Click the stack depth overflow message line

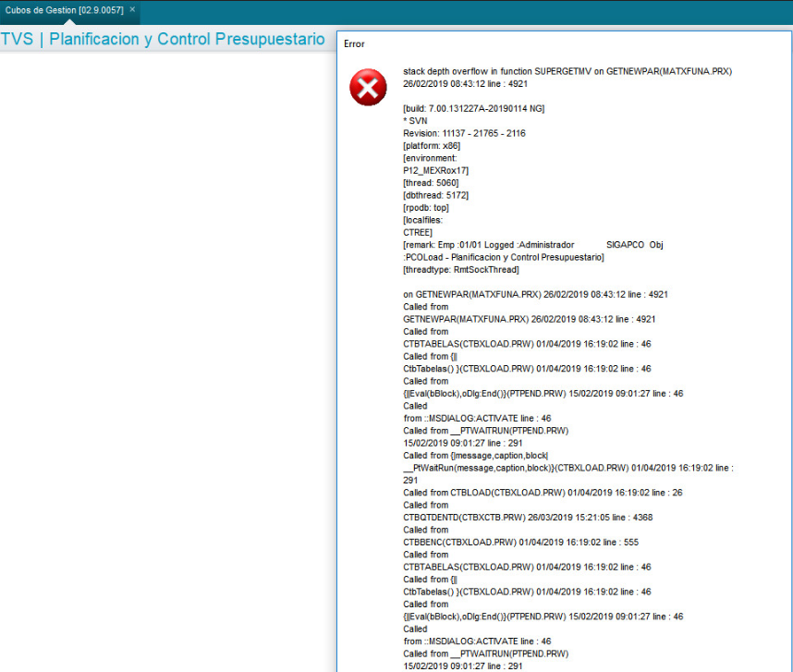(x=567, y=71)
